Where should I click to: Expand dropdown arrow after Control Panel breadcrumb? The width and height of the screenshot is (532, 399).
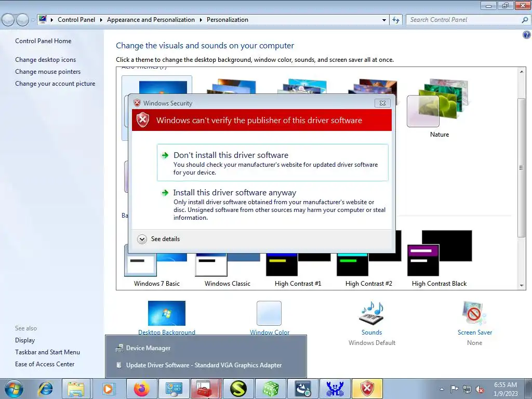click(x=101, y=20)
